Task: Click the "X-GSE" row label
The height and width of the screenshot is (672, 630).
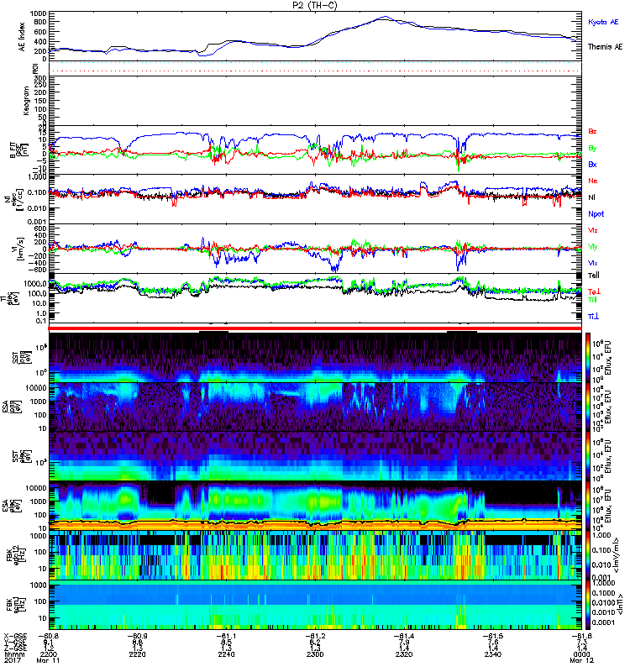Action: click(x=14, y=637)
